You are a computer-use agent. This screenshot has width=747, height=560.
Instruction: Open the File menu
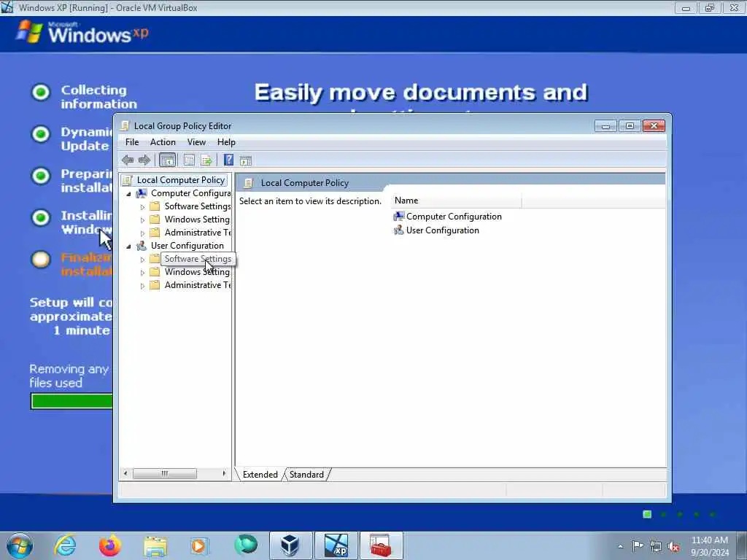(x=132, y=142)
